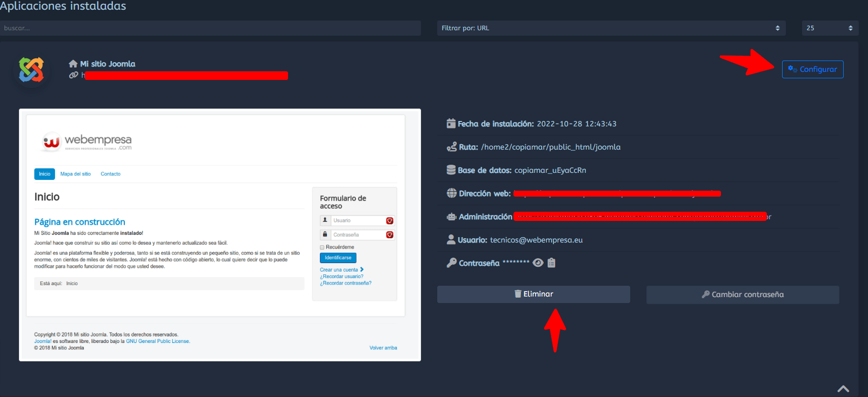Click the home icon beside Mi sitio Joomla
868x397 pixels.
(x=73, y=64)
